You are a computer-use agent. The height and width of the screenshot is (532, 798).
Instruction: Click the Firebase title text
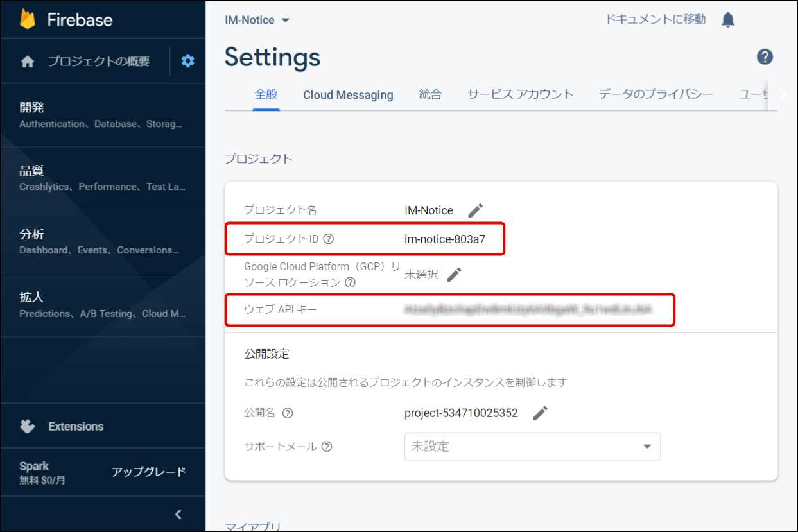80,19
